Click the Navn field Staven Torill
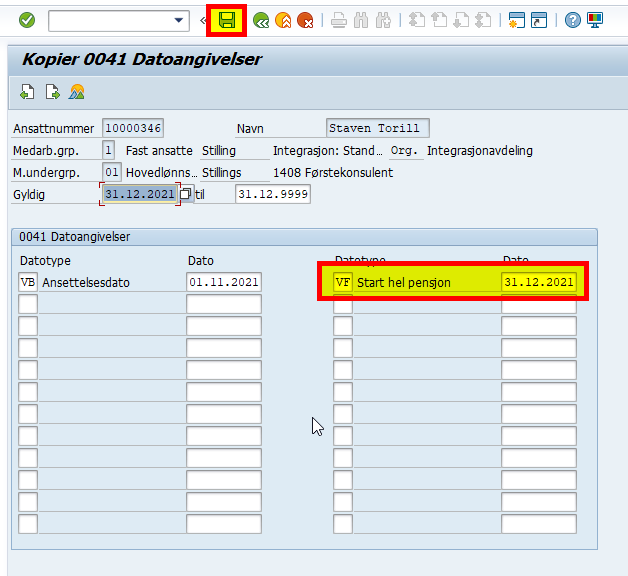The width and height of the screenshot is (628, 576). [x=378, y=128]
